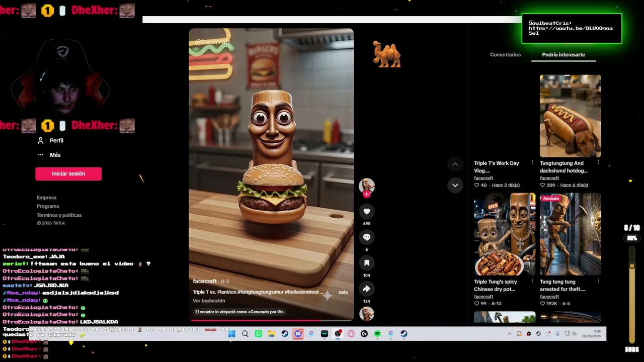Open OBS Studio from the taskbar
644x362 pixels.
[338, 334]
